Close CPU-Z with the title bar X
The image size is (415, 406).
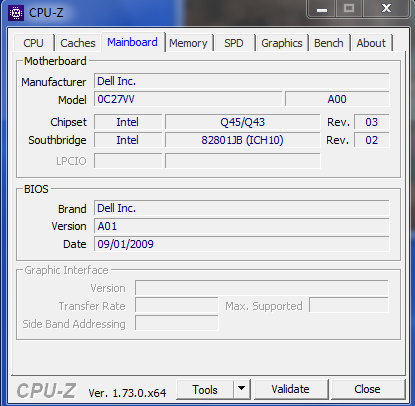386,8
